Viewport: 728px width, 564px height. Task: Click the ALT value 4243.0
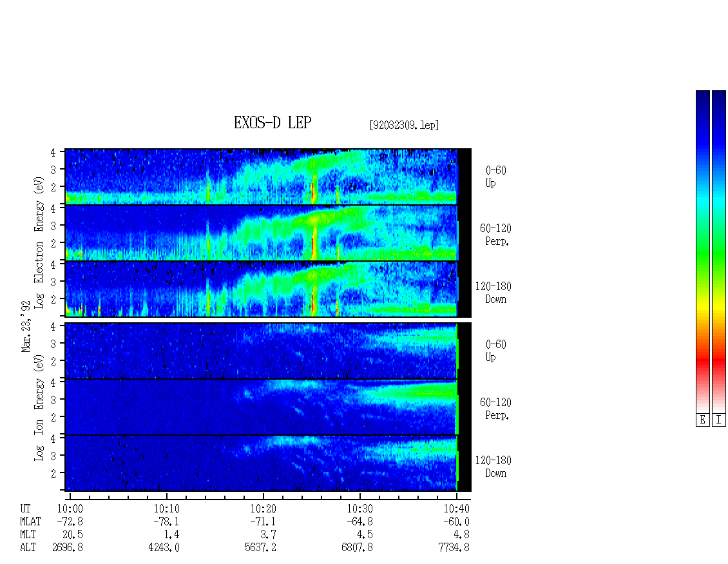tap(164, 548)
